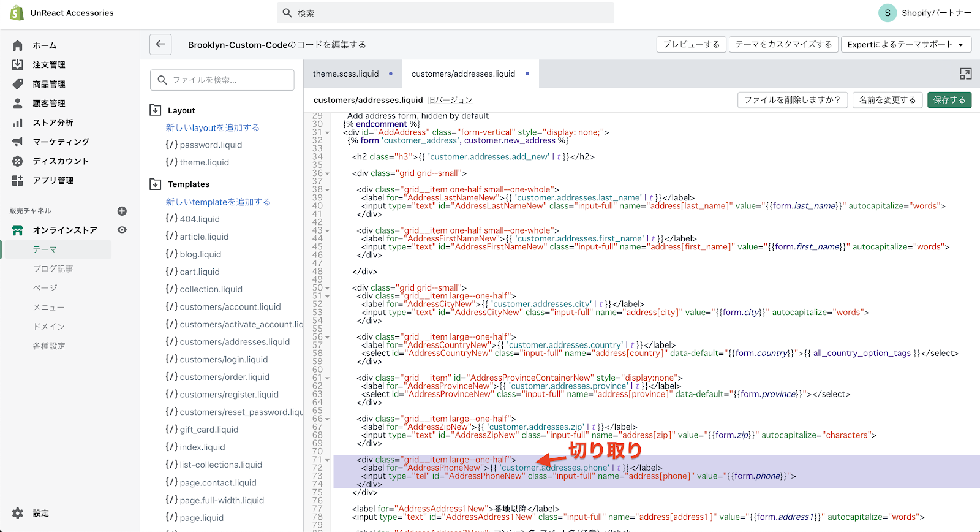Collapse the Templates folder section
The width and height of the screenshot is (980, 532).
[x=156, y=184]
